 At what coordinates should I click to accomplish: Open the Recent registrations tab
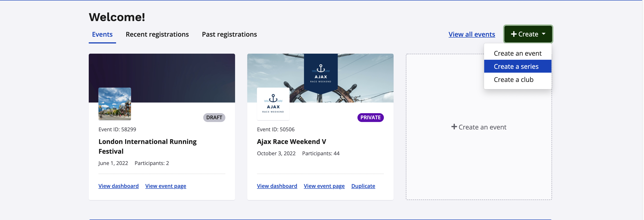[x=157, y=34]
